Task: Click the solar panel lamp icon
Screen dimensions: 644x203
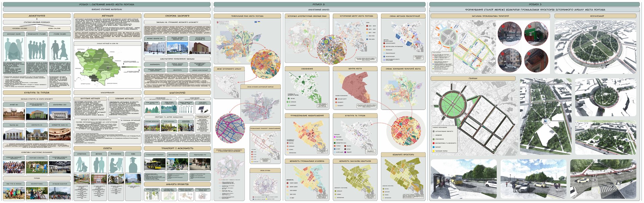Action: 203,109
